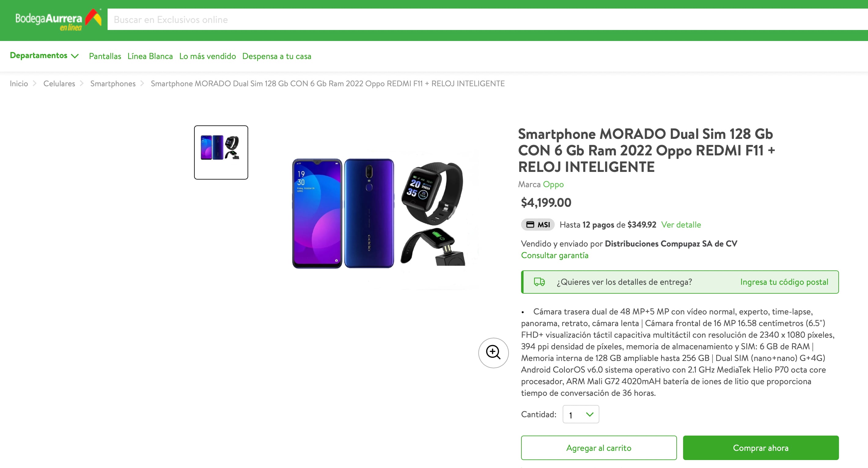The width and height of the screenshot is (868, 468).
Task: Open Lo más vendido page
Action: (207, 56)
